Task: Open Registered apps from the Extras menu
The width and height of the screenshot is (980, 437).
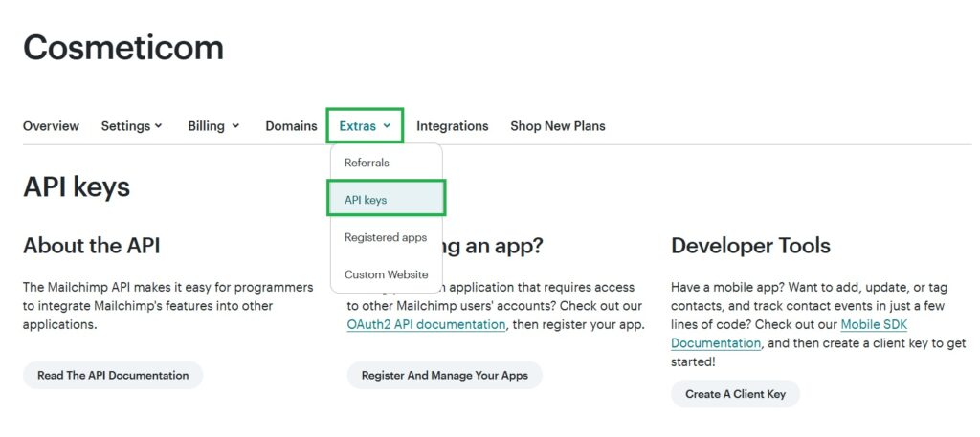Action: point(387,237)
